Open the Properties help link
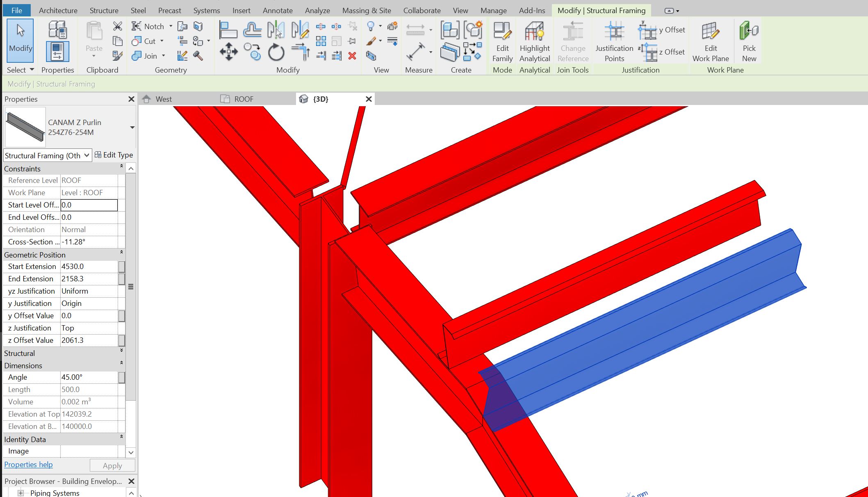Image resolution: width=868 pixels, height=497 pixels. [28, 464]
